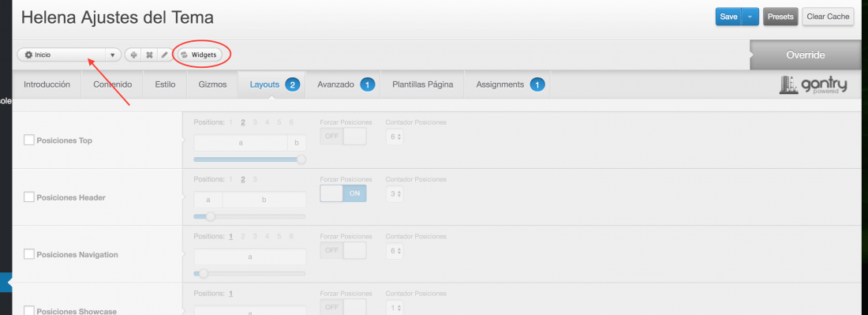Viewport: 868px width, 315px height.
Task: Select 1 position for Posiciones Navigation
Action: pyautogui.click(x=231, y=236)
